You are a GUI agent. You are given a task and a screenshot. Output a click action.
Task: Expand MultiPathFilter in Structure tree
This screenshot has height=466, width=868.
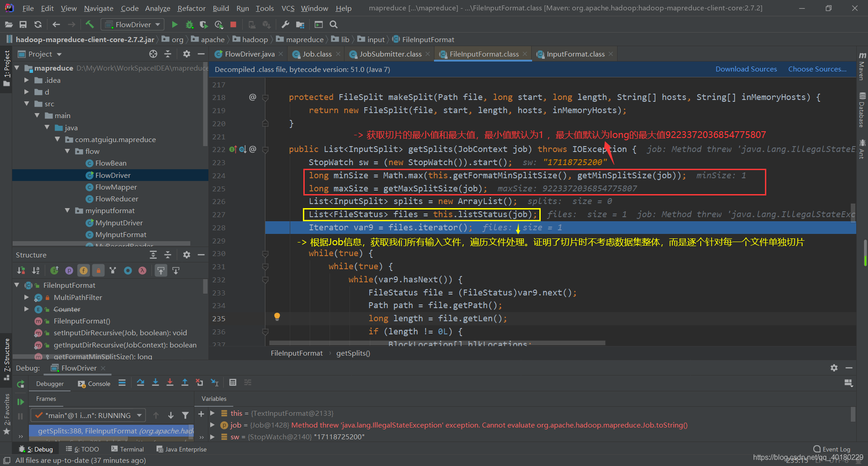pyautogui.click(x=27, y=297)
